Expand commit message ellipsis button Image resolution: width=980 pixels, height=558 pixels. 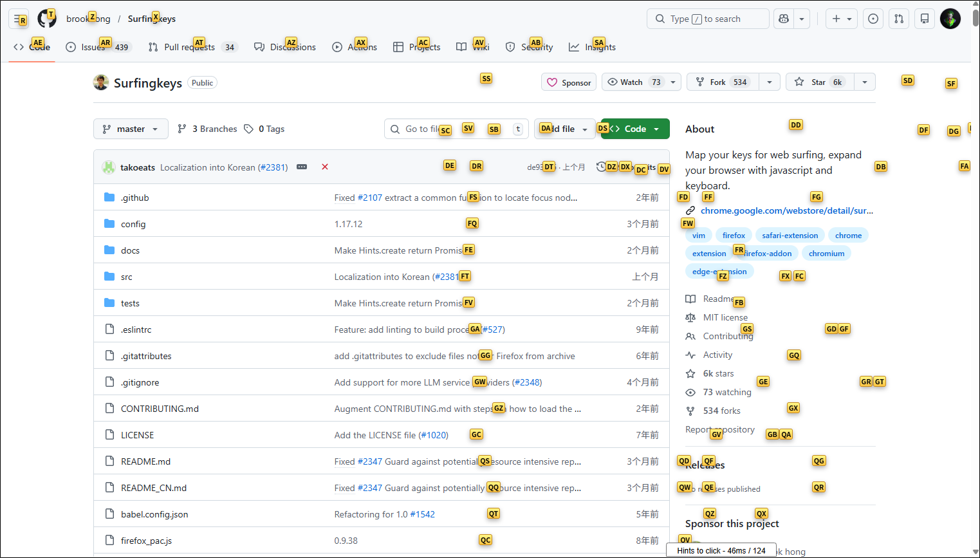302,167
